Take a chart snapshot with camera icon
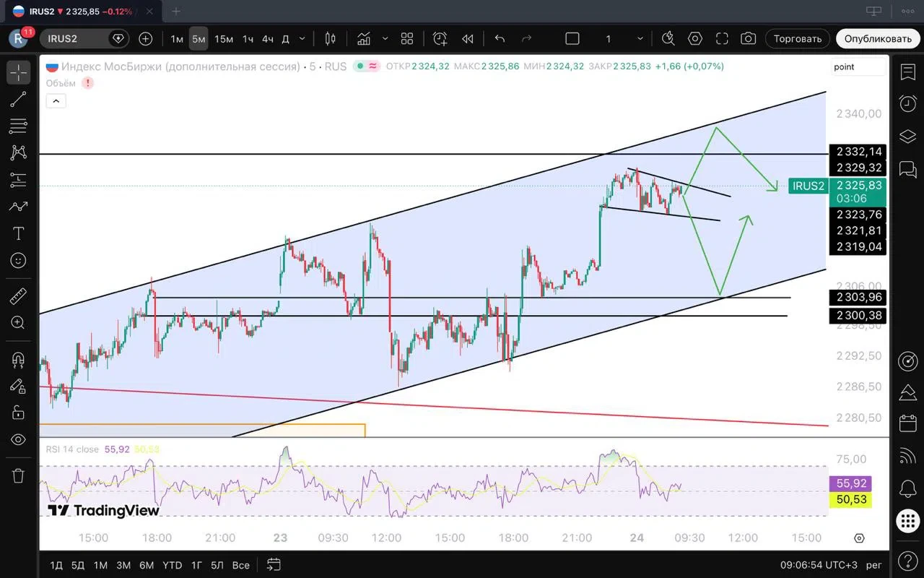The width and height of the screenshot is (924, 578). click(x=749, y=38)
